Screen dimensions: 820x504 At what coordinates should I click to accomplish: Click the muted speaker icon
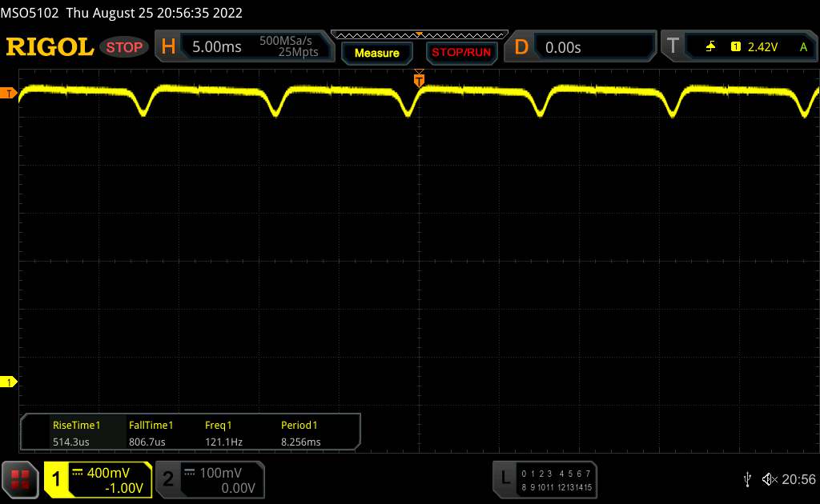pos(770,479)
